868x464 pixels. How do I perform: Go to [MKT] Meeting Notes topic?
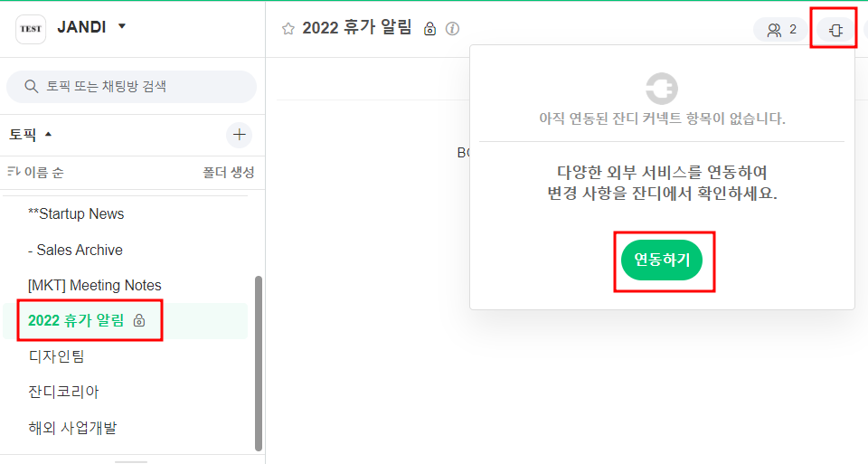click(95, 285)
